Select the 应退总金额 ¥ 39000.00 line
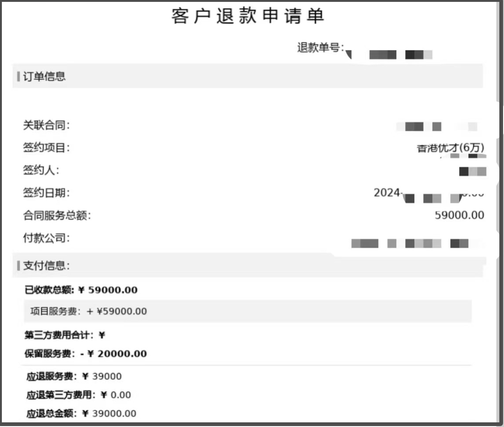Viewport: 504px width, 427px height. [x=82, y=413]
